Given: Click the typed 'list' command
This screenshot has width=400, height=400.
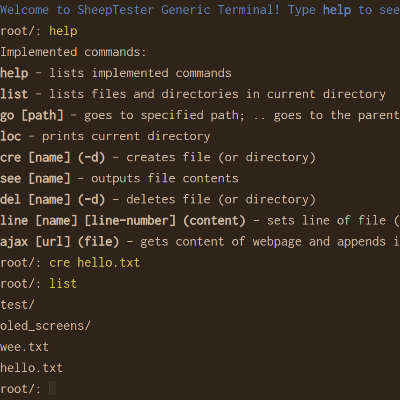Looking at the screenshot, I should (63, 284).
